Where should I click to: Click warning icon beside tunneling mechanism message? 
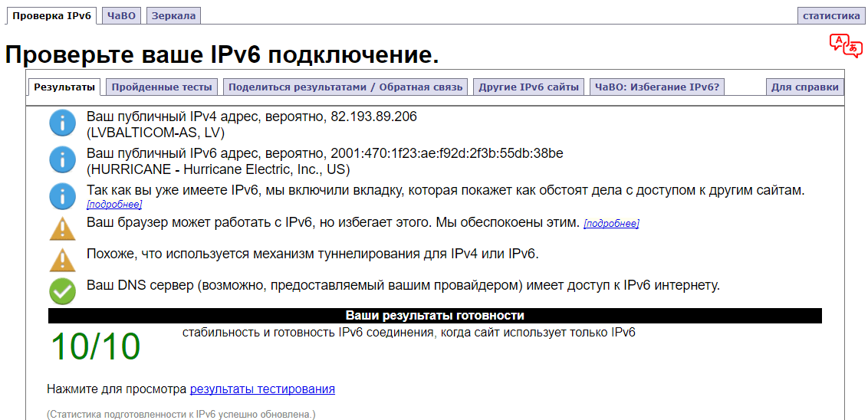coord(62,260)
